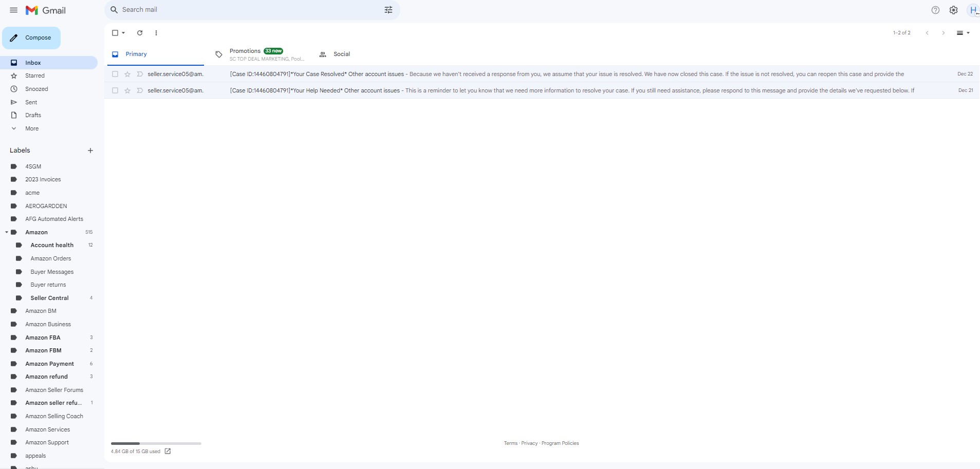Switch to the Primary tab

(156, 54)
